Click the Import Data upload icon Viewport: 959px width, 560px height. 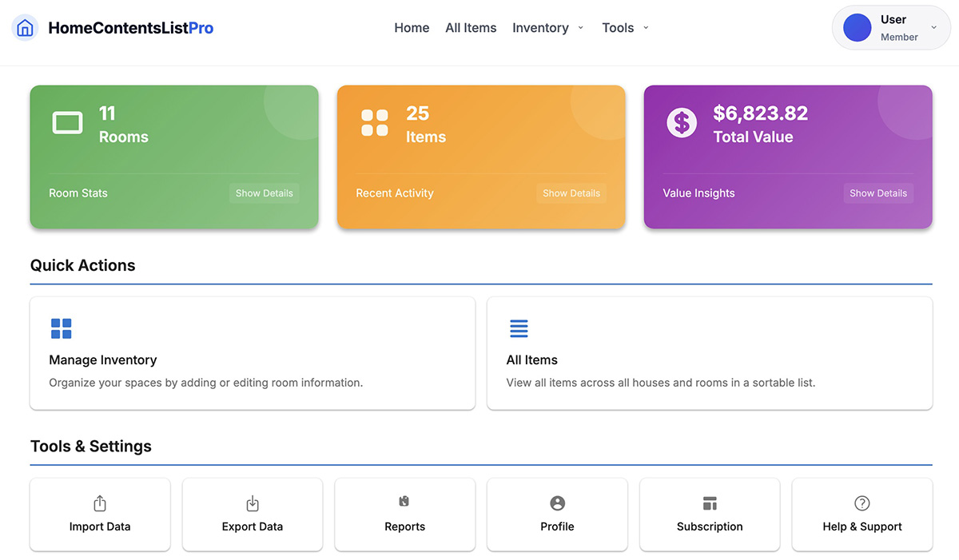[99, 503]
